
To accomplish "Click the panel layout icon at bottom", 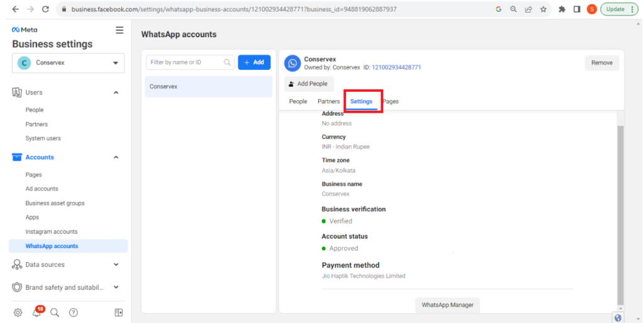I will [x=119, y=313].
